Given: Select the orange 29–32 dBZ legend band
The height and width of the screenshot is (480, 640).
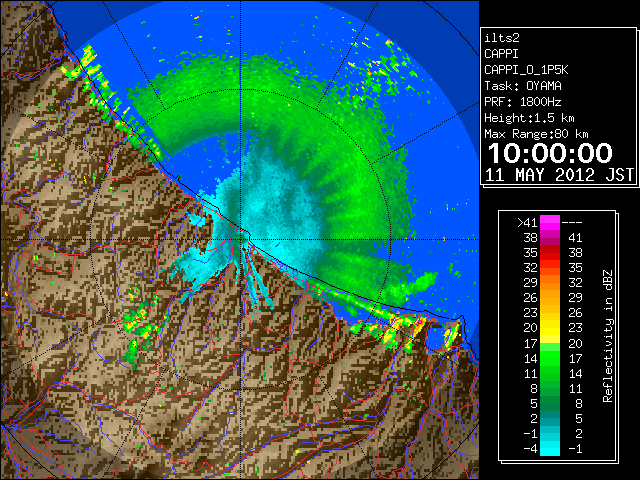Looking at the screenshot, I should point(550,283).
